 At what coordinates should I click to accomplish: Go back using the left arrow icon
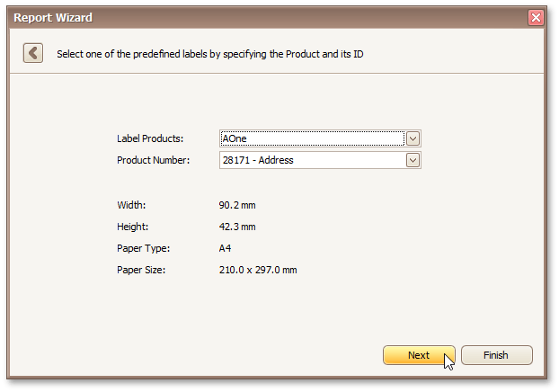pyautogui.click(x=33, y=53)
